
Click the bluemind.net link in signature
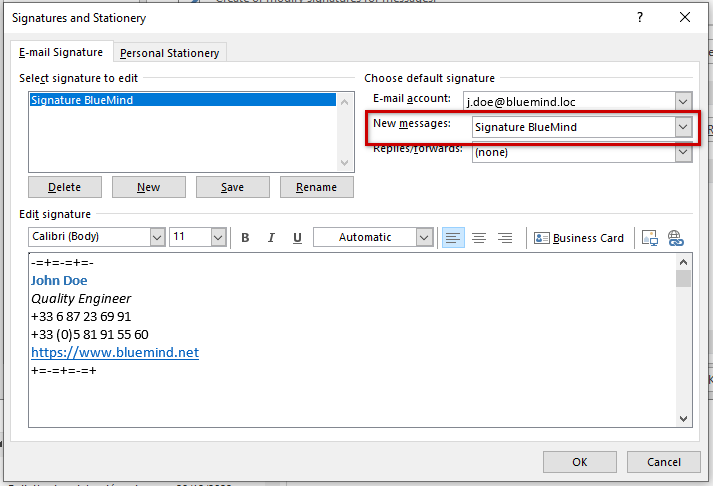[x=114, y=353]
